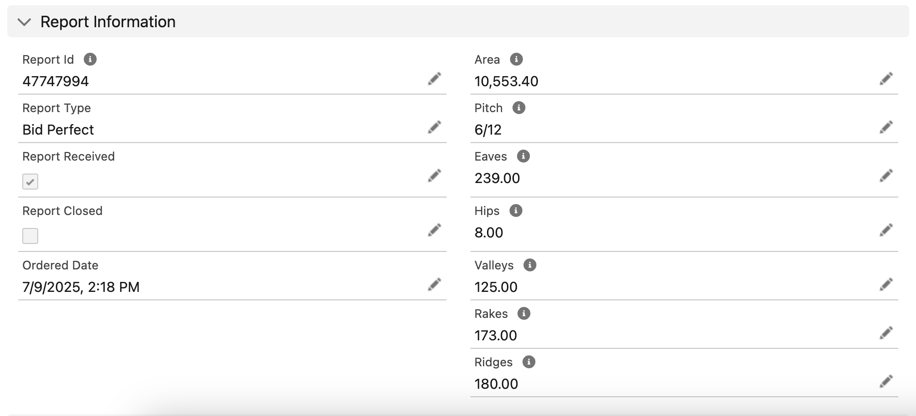Edit the Area value
Screen dimensions: 916x416
(886, 79)
